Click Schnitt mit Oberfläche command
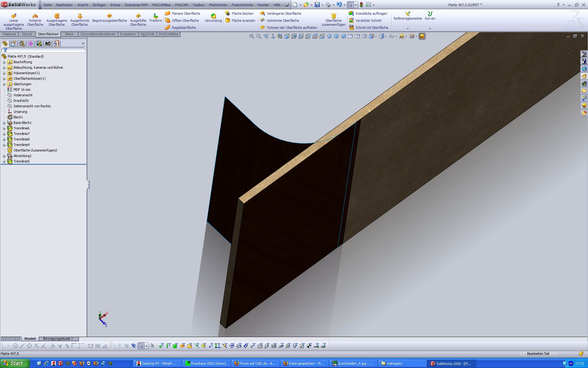Screen dimensions: 588x368 coord(368,28)
